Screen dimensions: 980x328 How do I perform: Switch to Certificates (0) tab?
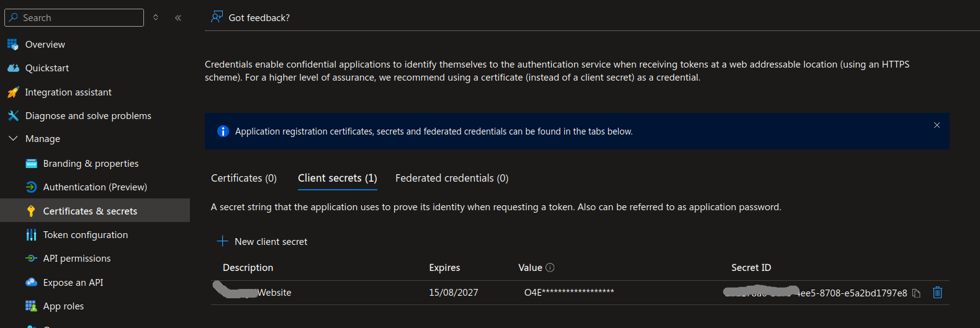244,179
